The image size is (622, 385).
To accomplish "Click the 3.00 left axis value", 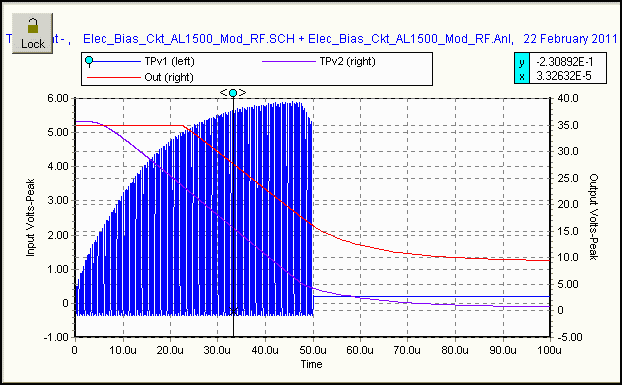I will click(x=58, y=200).
